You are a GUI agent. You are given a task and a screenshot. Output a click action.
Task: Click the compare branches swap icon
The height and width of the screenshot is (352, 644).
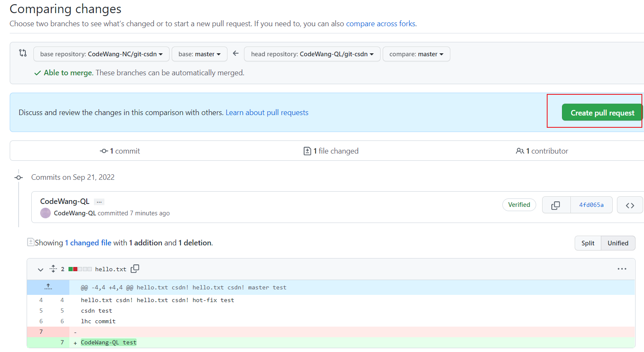coord(22,53)
